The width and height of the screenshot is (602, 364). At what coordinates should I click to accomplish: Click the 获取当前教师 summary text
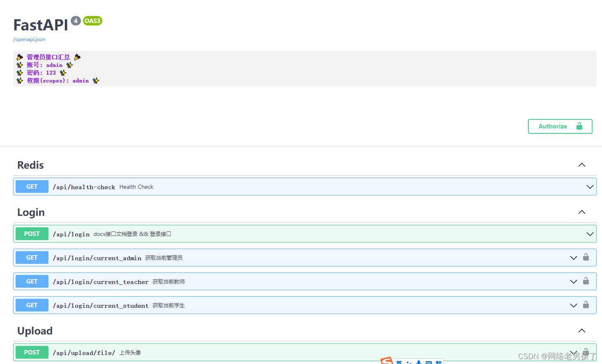[x=169, y=282]
